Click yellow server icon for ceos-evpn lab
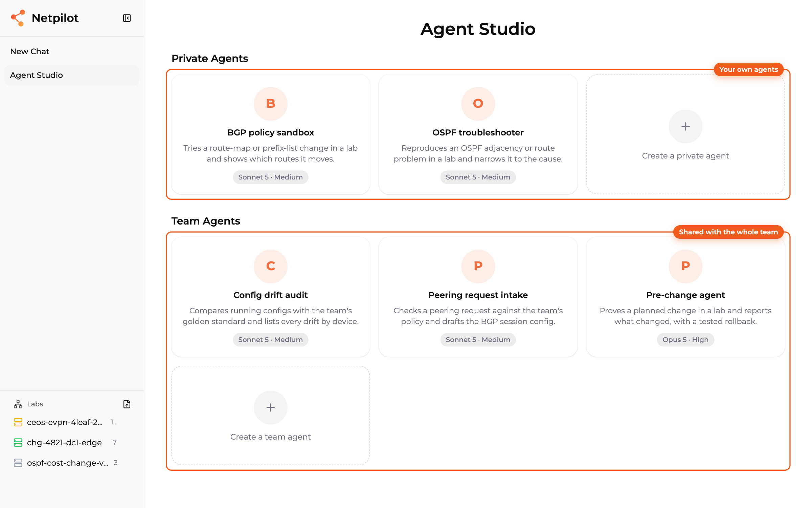The height and width of the screenshot is (508, 812). click(x=18, y=422)
